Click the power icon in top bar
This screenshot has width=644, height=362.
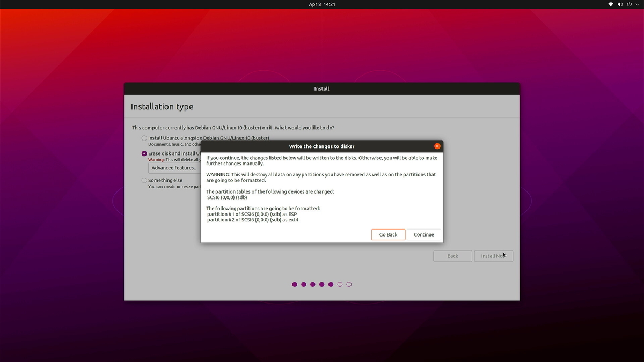click(x=630, y=4)
